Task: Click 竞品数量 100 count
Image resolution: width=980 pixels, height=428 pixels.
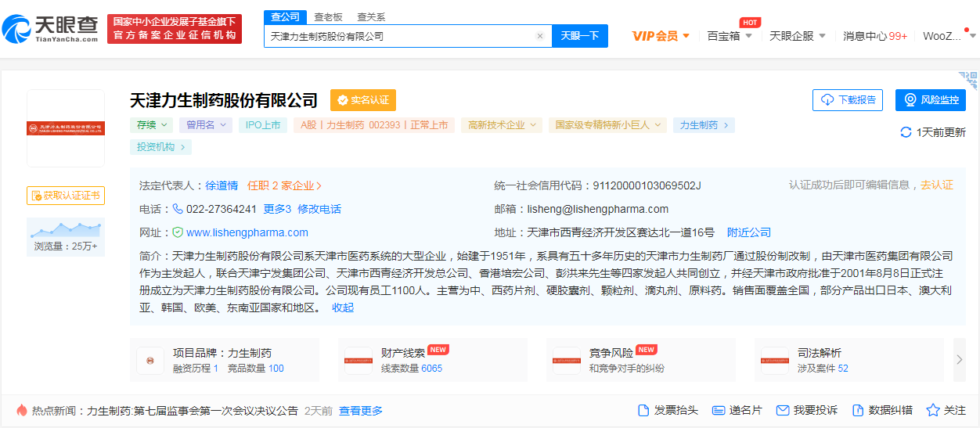Action: tap(256, 369)
